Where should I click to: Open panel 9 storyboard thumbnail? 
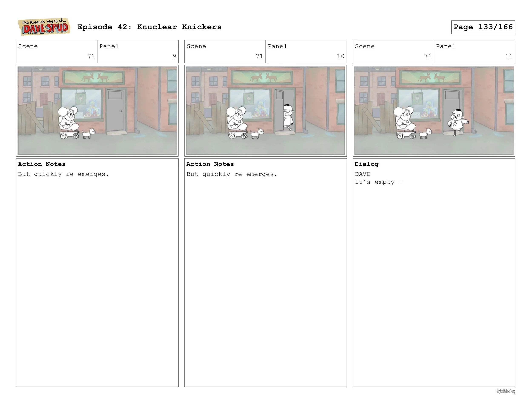point(97,111)
